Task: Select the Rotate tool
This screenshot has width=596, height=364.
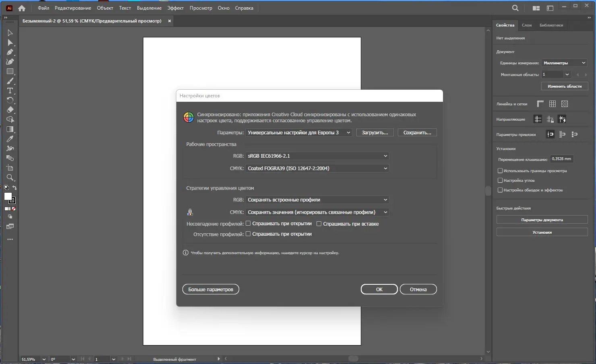Action: click(10, 101)
